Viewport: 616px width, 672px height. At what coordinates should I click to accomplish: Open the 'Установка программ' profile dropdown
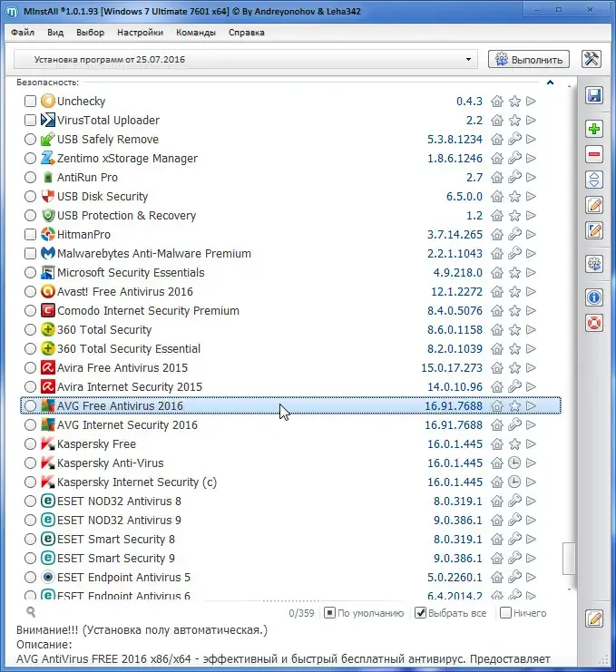pos(246,59)
